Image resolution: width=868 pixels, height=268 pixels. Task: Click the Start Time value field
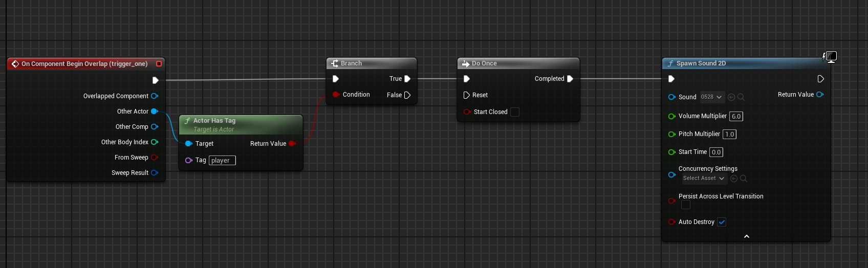pos(717,152)
